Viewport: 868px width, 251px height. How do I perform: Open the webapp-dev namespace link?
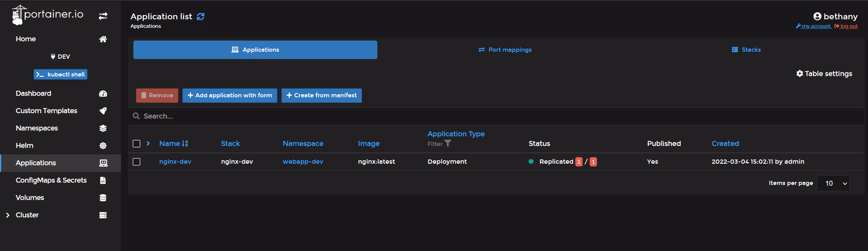303,161
